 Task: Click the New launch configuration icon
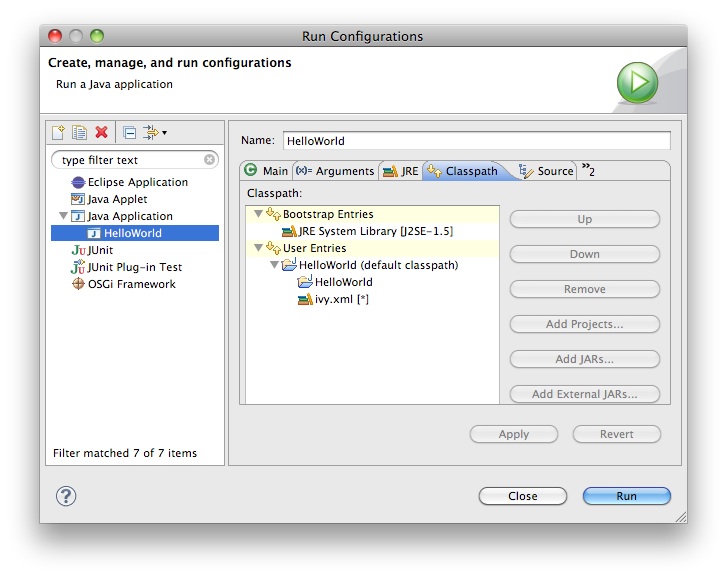[59, 132]
